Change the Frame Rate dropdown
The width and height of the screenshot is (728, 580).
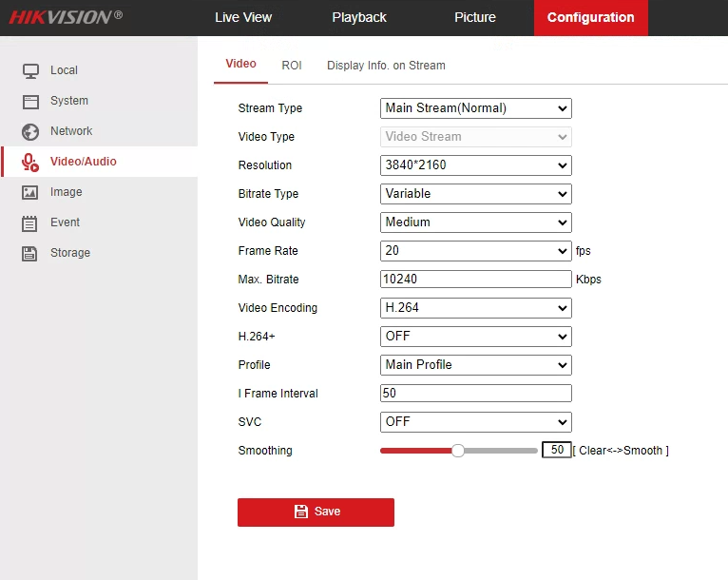pos(475,251)
